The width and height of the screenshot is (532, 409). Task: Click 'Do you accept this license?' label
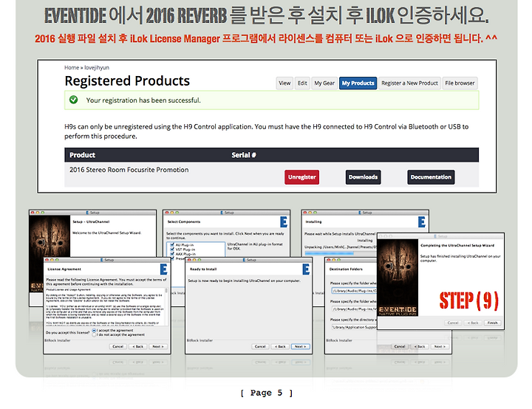(68, 333)
